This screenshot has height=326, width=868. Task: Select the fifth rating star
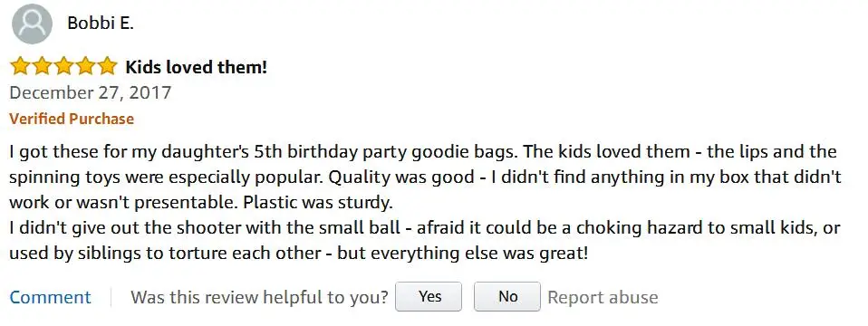[106, 66]
